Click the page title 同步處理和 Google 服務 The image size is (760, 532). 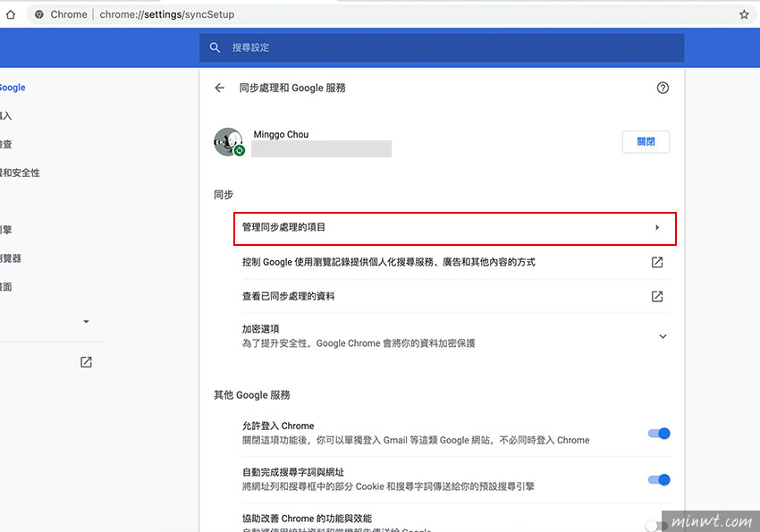point(292,88)
